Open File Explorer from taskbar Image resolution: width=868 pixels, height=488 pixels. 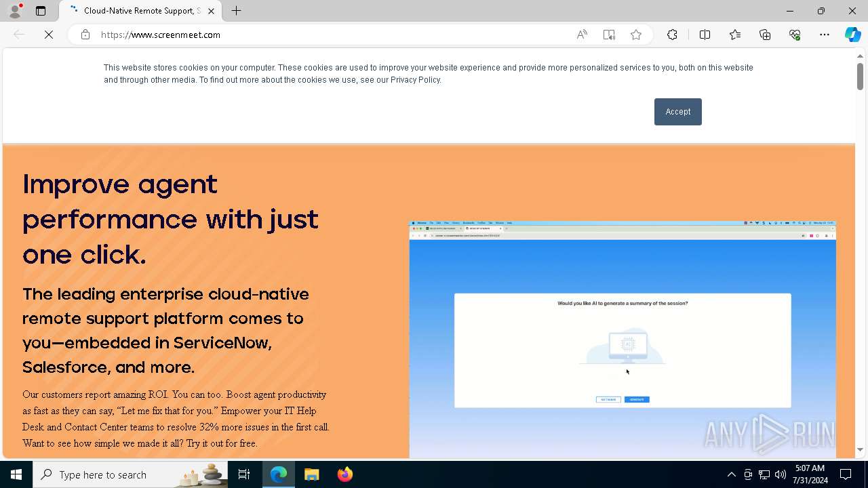tap(312, 474)
